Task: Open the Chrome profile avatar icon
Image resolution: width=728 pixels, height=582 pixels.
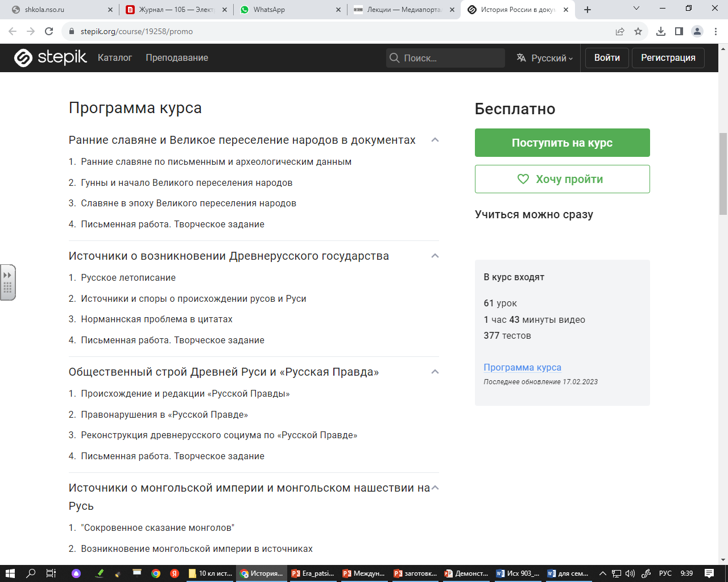Action: pyautogui.click(x=697, y=31)
